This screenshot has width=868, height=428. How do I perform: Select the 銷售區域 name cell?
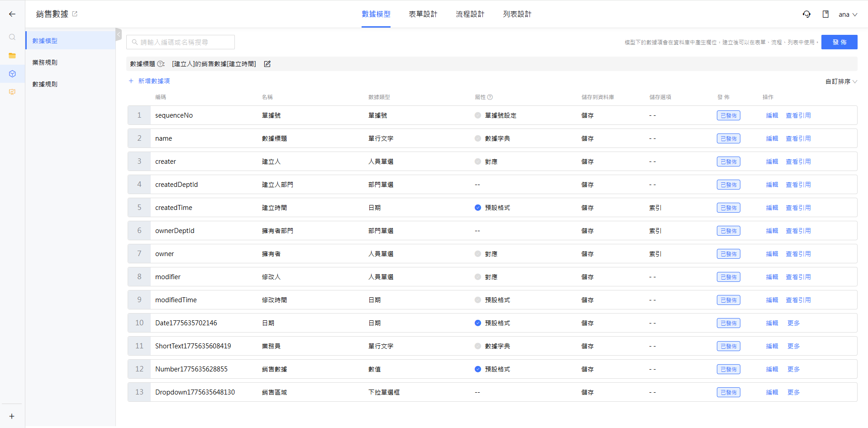[x=274, y=392]
